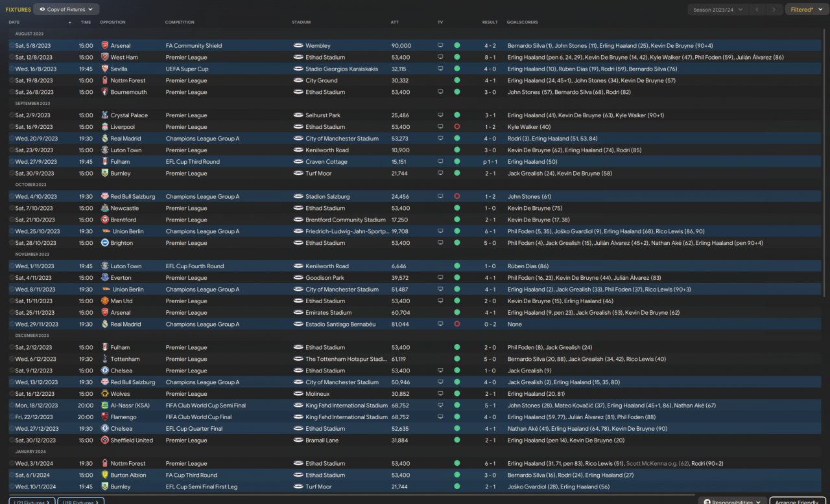Tick the selector circle for Wed, 4/10/2023
The image size is (830, 504).
click(x=12, y=197)
